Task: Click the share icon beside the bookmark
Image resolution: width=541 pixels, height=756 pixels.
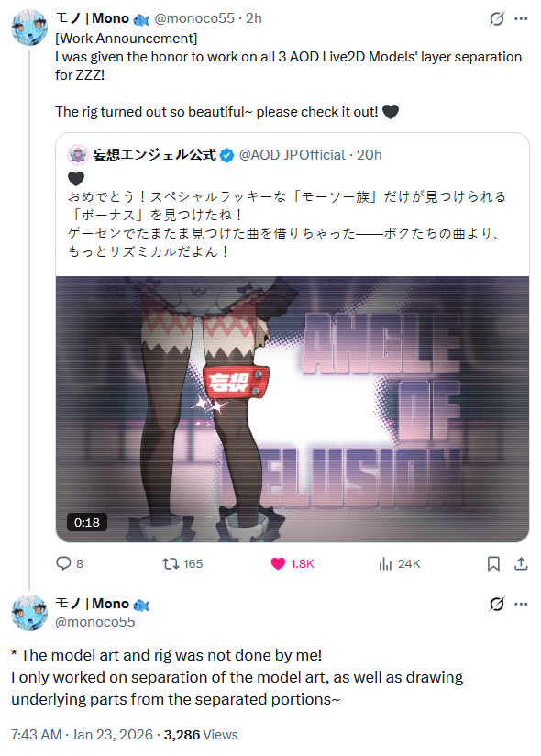Action: point(521,563)
